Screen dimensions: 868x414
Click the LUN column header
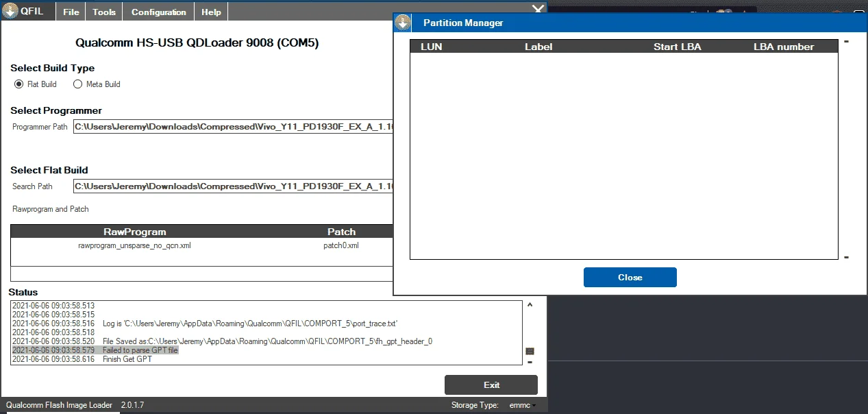pyautogui.click(x=432, y=47)
